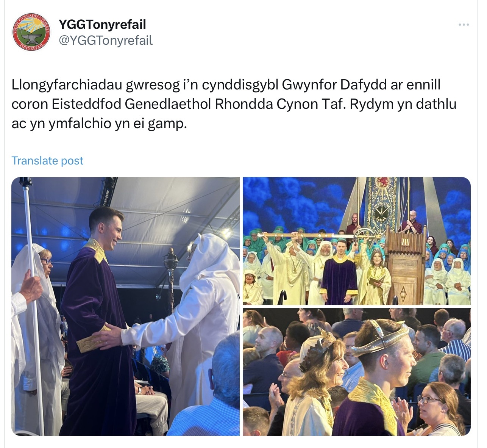Open the YGGTonyrefail school logo avatar
The width and height of the screenshot is (487, 448).
click(x=31, y=32)
